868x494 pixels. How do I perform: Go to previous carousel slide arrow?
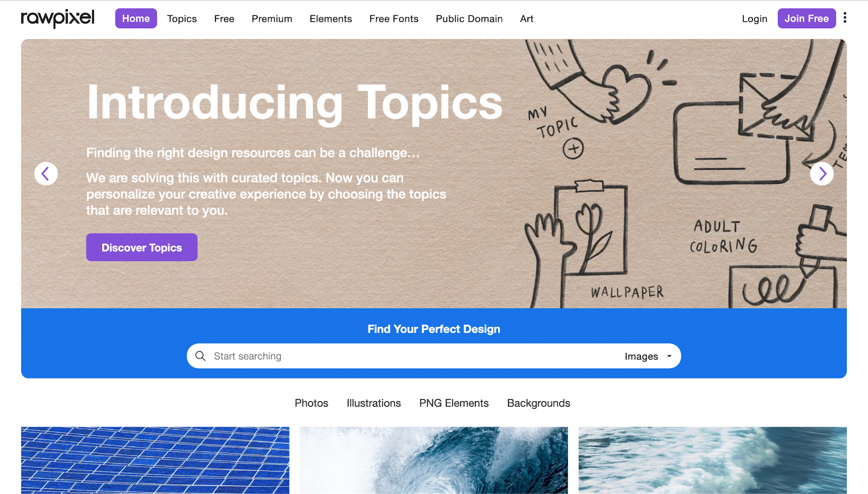pyautogui.click(x=46, y=174)
